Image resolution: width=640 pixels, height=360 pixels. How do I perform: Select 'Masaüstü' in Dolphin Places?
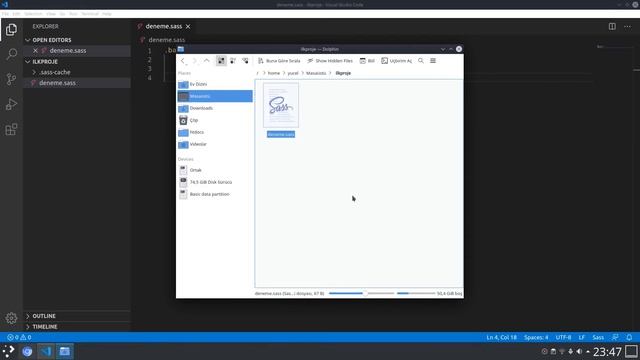(215, 96)
